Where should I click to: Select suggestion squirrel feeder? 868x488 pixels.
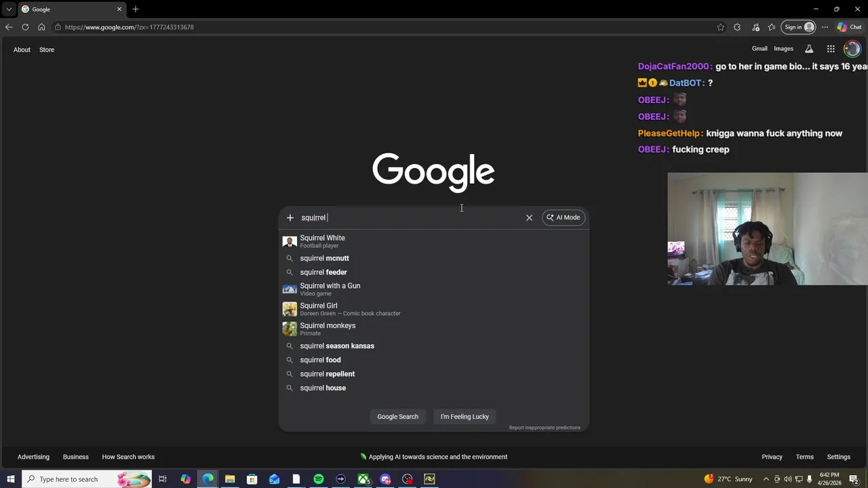point(434,272)
